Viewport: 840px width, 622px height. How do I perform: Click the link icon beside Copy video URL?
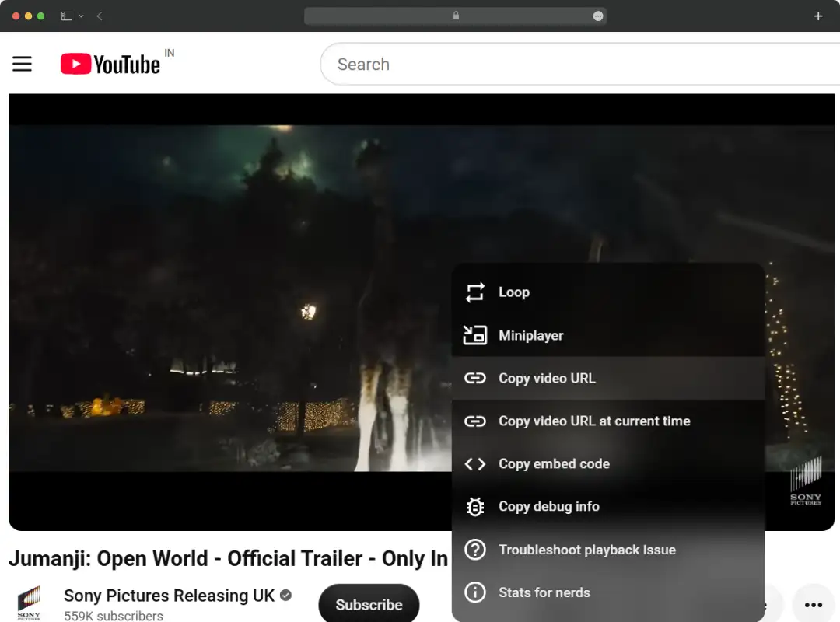click(x=474, y=378)
